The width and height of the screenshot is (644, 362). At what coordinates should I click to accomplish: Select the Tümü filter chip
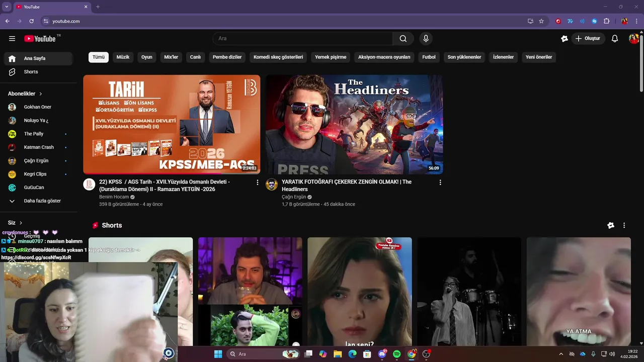point(99,57)
